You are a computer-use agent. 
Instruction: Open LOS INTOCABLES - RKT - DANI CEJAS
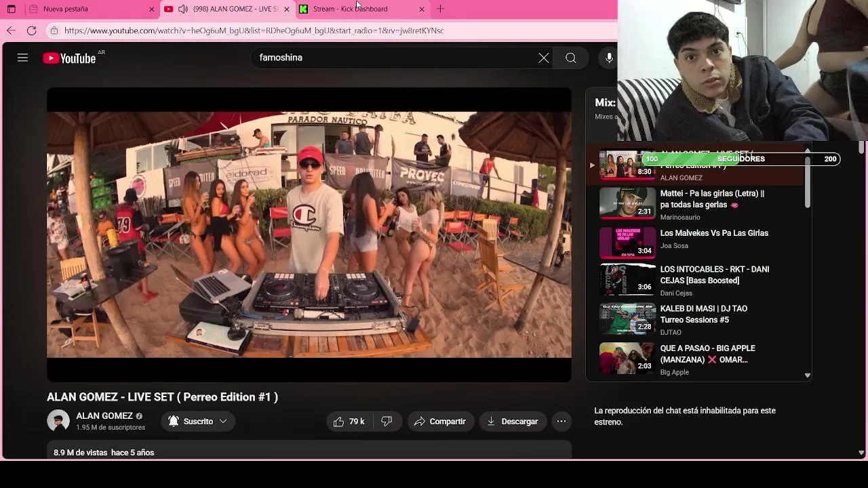715,274
